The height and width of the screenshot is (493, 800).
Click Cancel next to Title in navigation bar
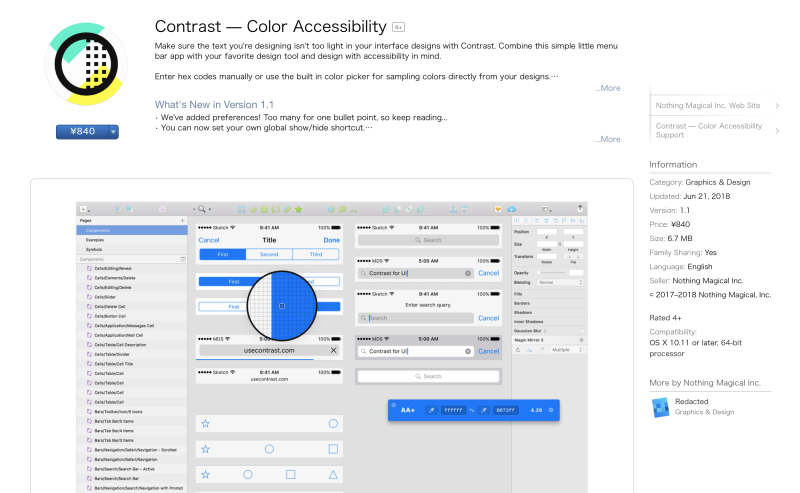coord(209,240)
